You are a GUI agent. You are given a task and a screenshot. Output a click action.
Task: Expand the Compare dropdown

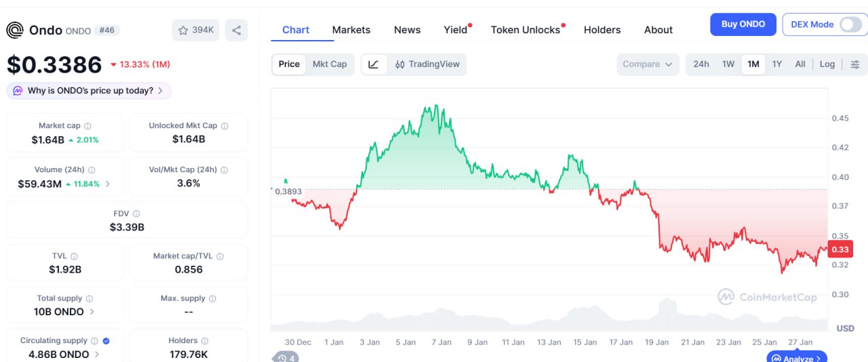648,64
